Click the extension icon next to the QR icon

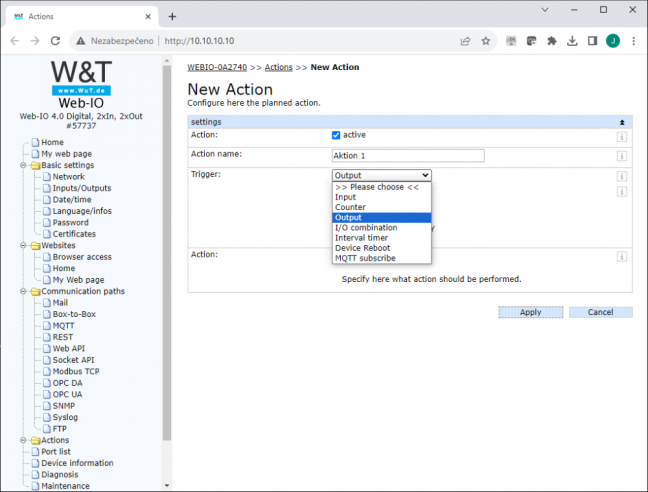tap(531, 40)
